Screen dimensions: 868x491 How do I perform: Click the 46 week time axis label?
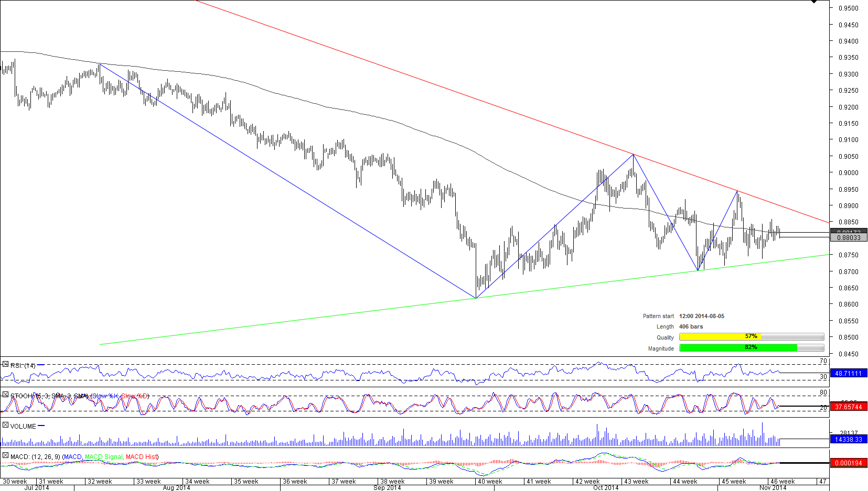tap(783, 481)
